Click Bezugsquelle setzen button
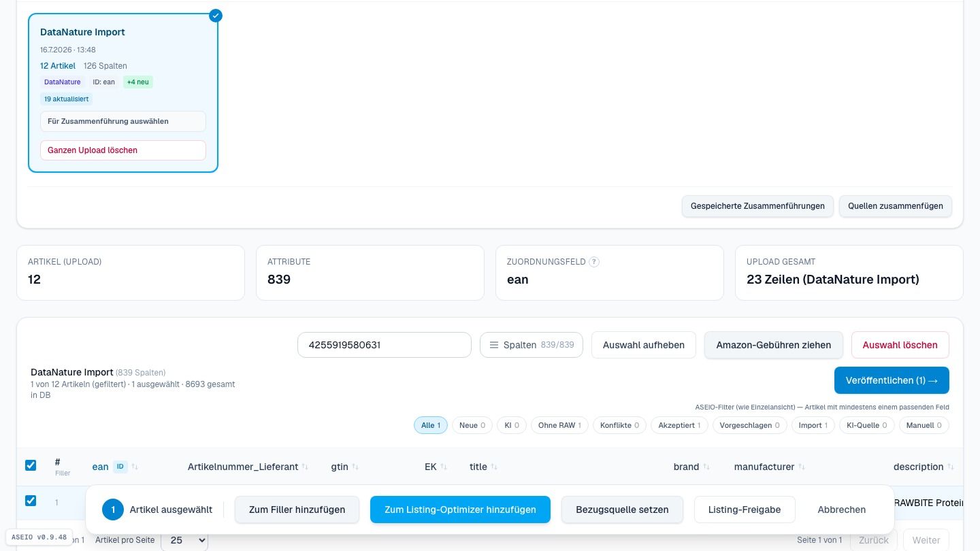Screen dimensions: 980x551 pos(622,510)
